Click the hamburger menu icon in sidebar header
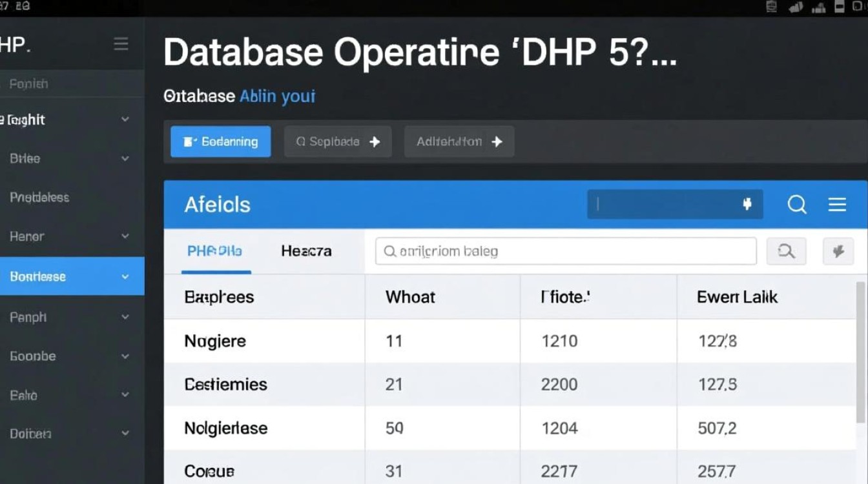 121,44
